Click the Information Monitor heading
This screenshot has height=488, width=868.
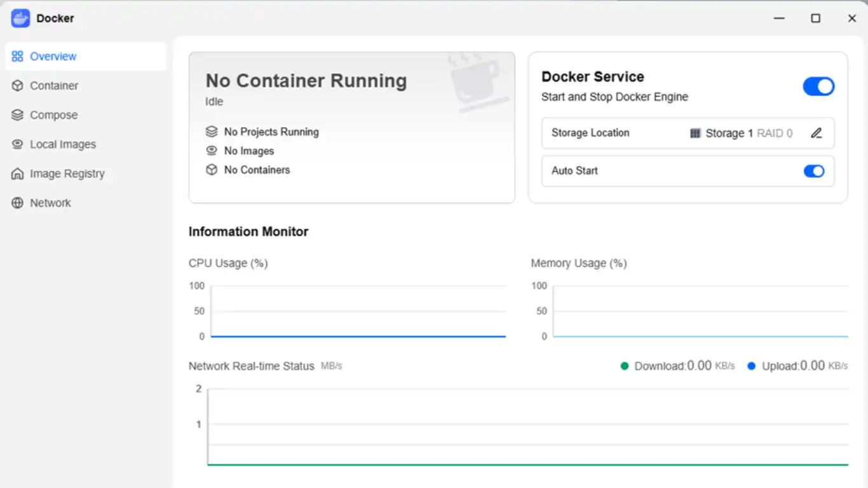point(248,232)
